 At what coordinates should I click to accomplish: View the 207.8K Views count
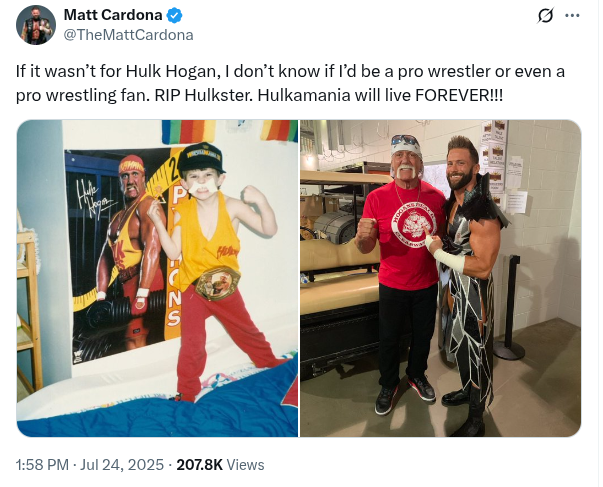click(220, 465)
